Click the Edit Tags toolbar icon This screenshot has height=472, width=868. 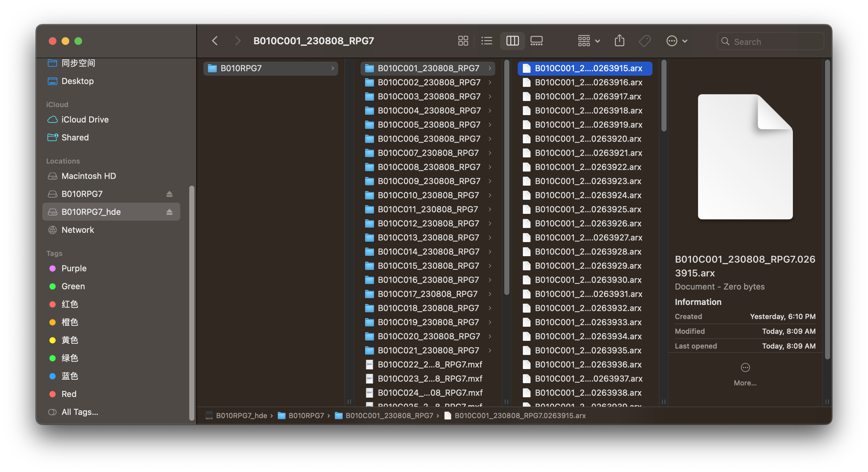pos(645,41)
